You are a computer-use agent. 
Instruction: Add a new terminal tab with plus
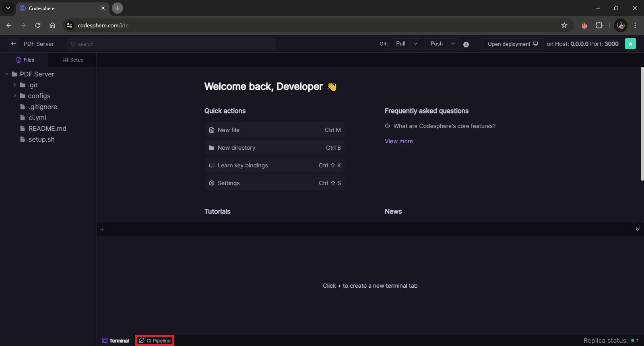pos(102,229)
